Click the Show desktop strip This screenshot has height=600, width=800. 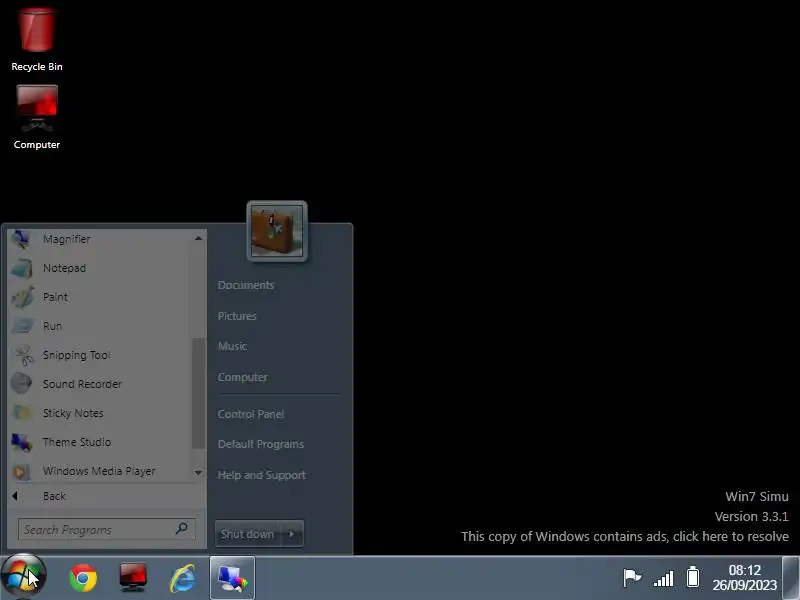coord(791,578)
